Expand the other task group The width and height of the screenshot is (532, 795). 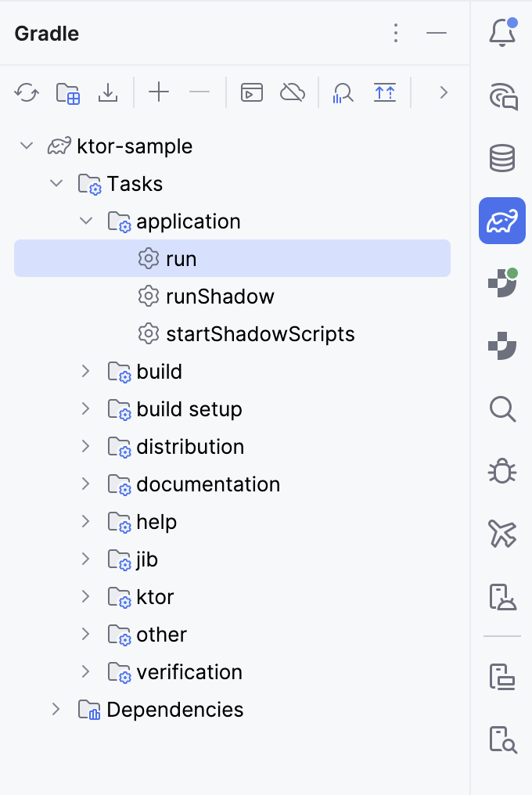click(86, 634)
